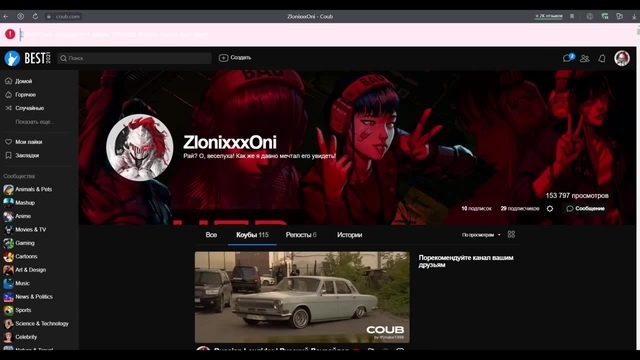Click the Coub BEST logo
This screenshot has height=360, width=640.
click(x=27, y=58)
